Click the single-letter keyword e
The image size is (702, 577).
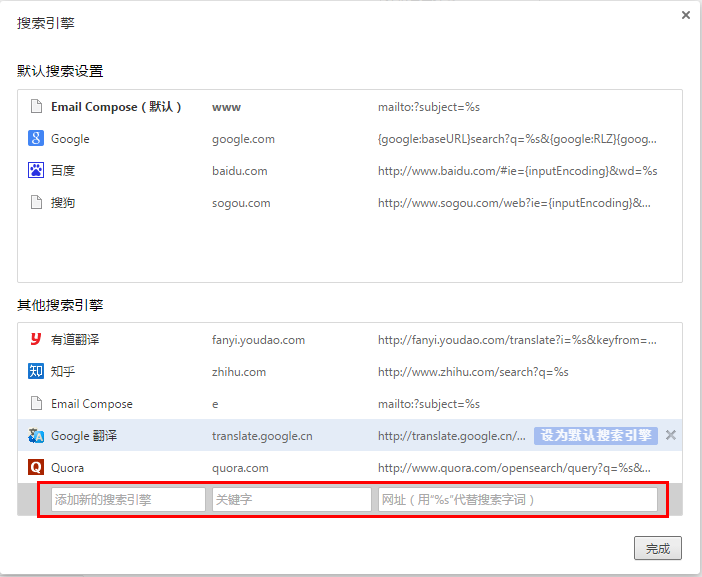pyautogui.click(x=215, y=404)
